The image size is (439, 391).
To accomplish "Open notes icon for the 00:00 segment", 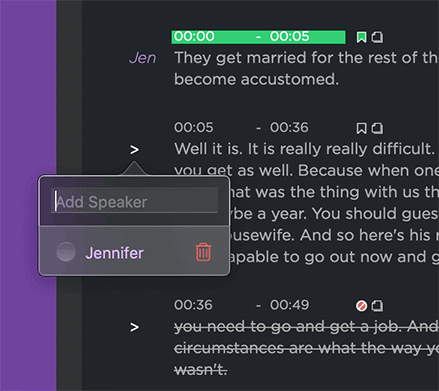I will (377, 37).
